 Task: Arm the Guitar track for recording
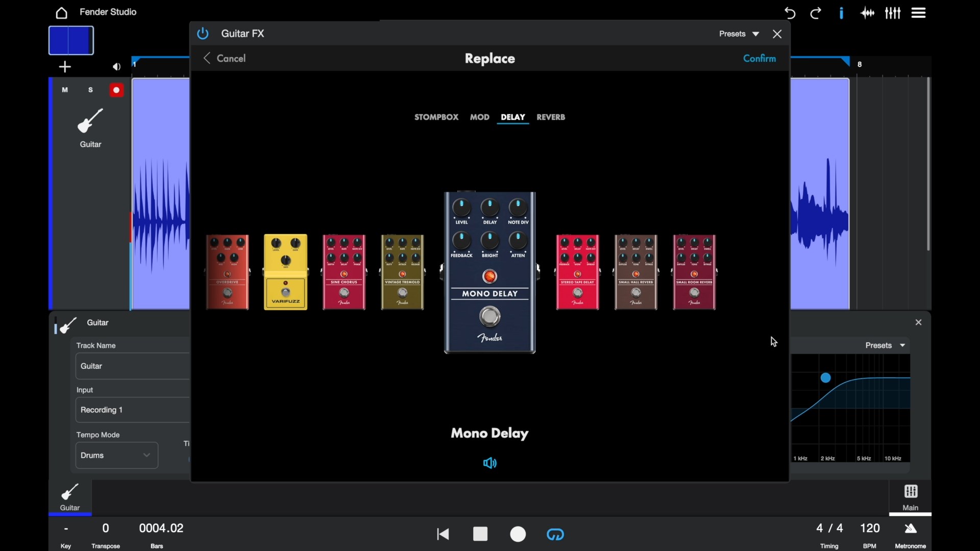pyautogui.click(x=117, y=90)
